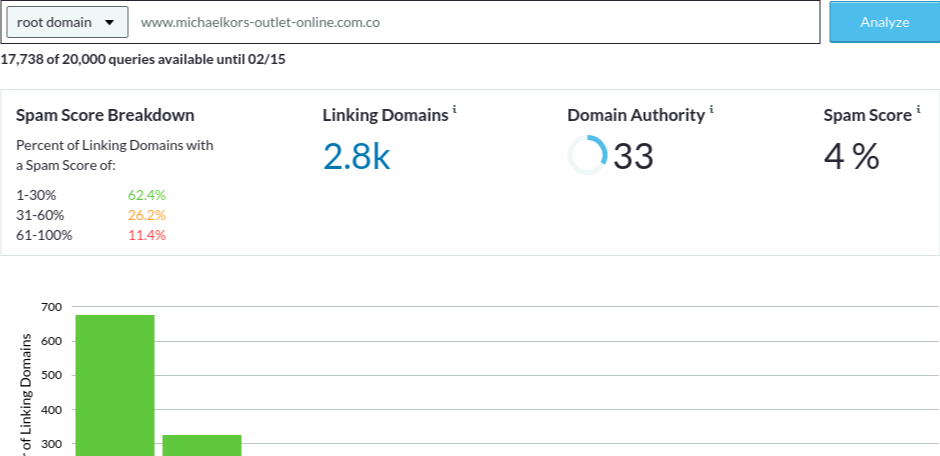Click the URL input field
The width and height of the screenshot is (940, 456).
[474, 22]
